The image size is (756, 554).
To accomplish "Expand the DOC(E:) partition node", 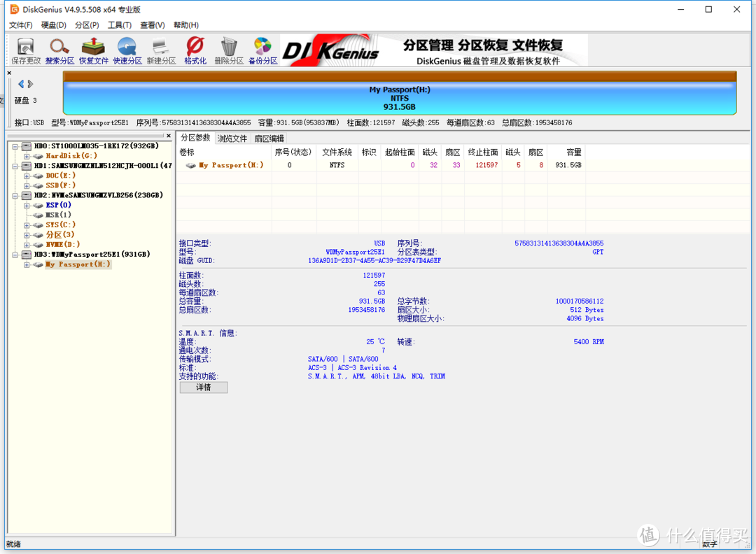I will (27, 176).
